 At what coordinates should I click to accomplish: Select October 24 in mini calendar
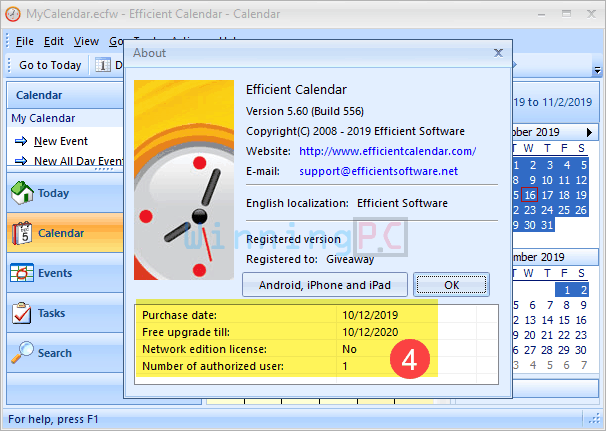coord(547,210)
